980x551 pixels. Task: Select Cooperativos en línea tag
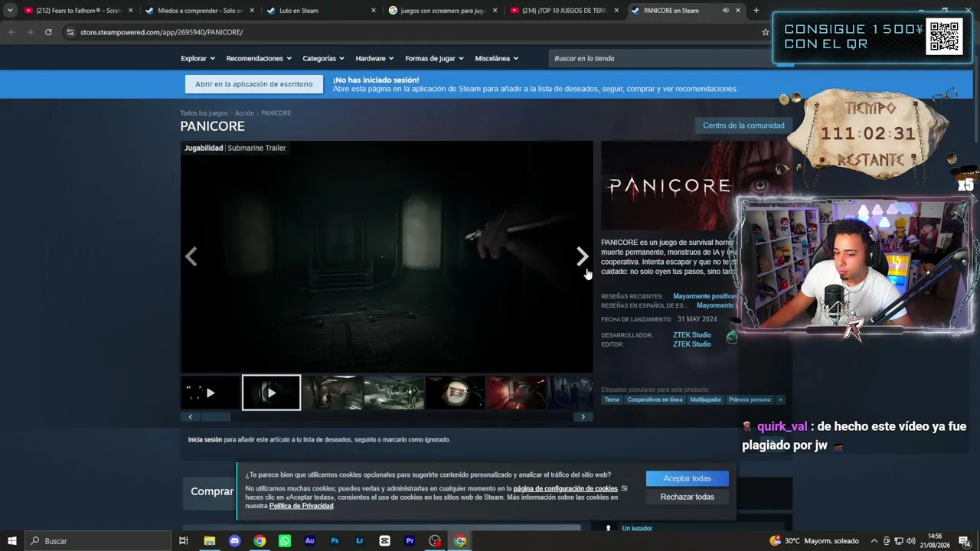[655, 399]
